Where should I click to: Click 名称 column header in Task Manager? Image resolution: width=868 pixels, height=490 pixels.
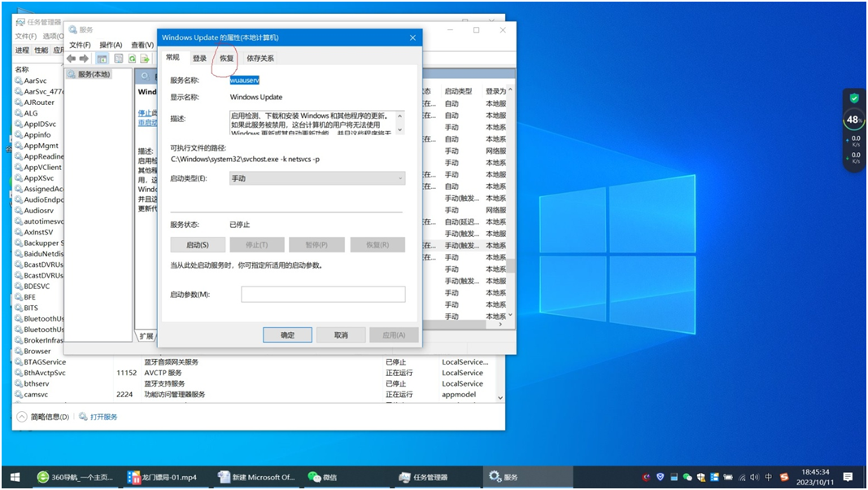[x=22, y=69]
